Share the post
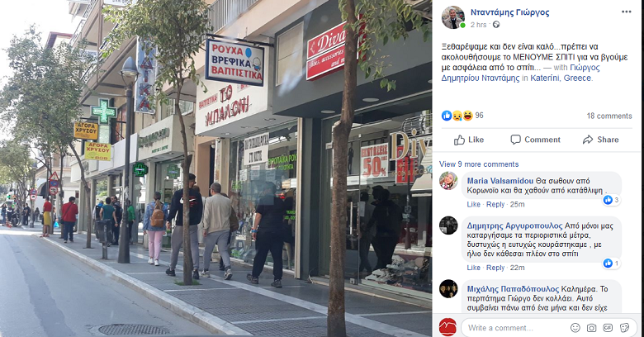Screen dimensions: 644x337 pos(600,140)
